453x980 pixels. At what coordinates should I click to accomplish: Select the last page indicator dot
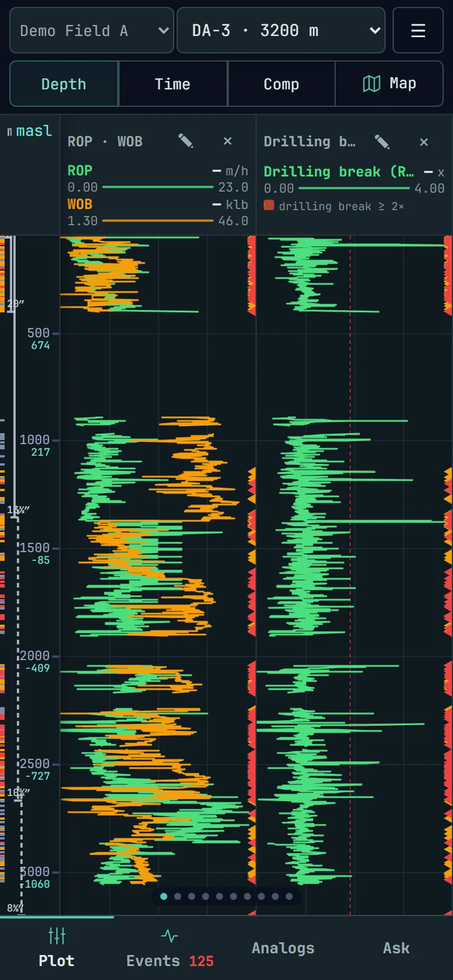click(x=289, y=896)
